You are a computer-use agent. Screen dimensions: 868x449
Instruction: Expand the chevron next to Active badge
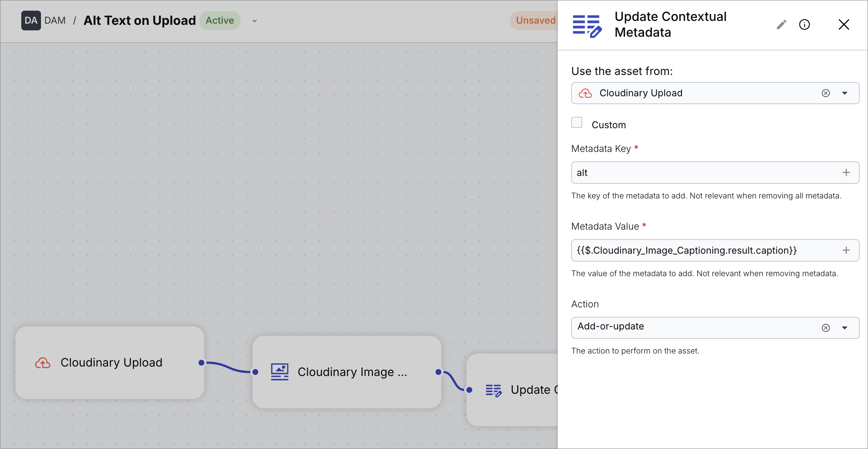255,21
